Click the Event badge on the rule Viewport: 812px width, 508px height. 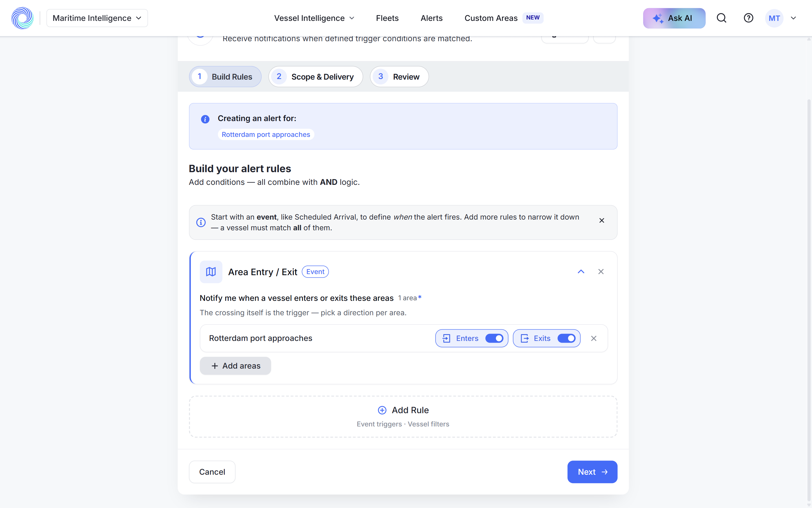[x=315, y=271]
